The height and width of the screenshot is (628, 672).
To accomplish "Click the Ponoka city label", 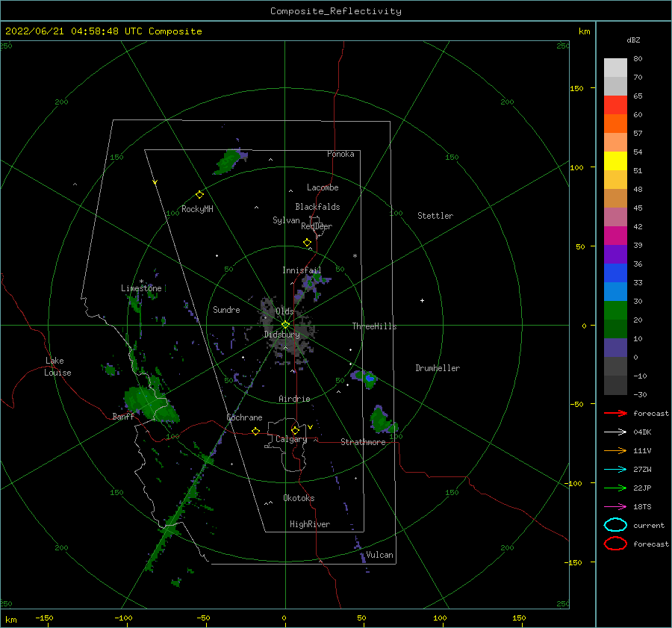I will (340, 154).
